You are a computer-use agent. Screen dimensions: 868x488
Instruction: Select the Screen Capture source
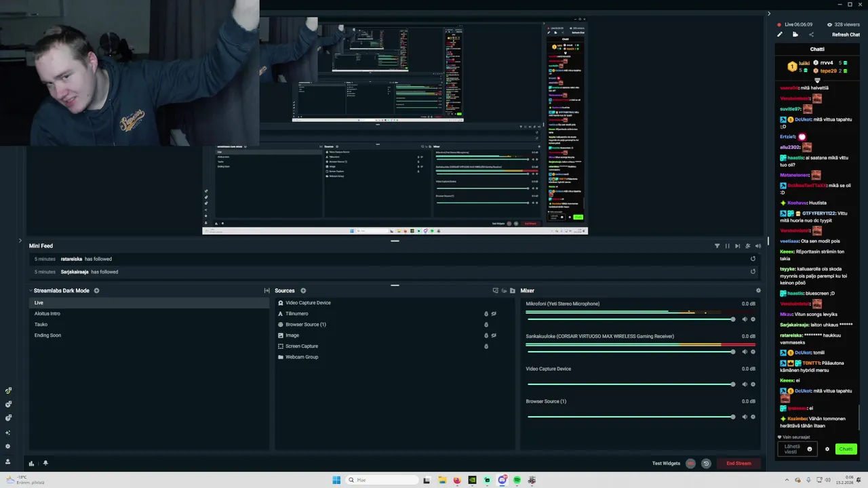[x=395, y=346]
